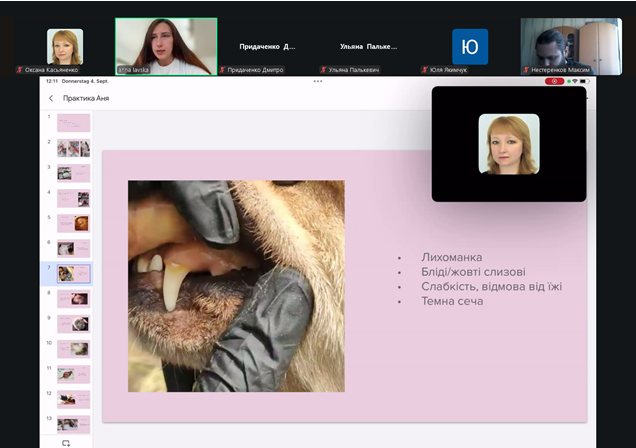This screenshot has height=448, width=636.
Task: Select the active speaker video tile
Action: [165, 45]
